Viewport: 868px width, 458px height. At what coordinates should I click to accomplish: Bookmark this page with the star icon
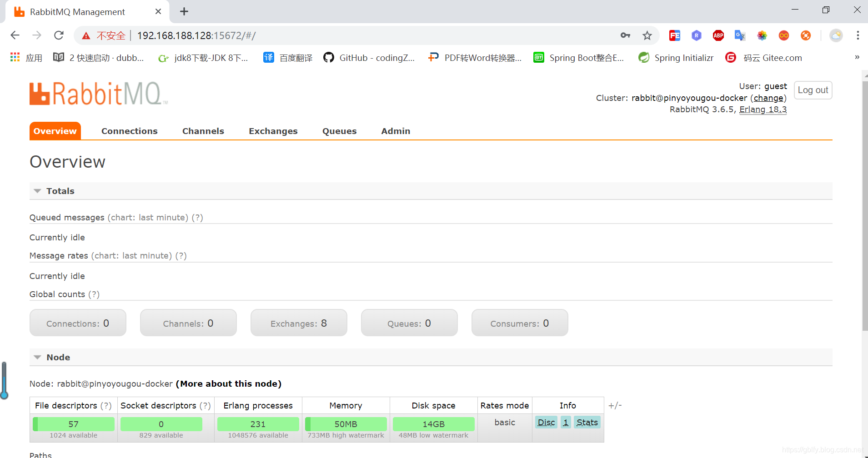[647, 35]
